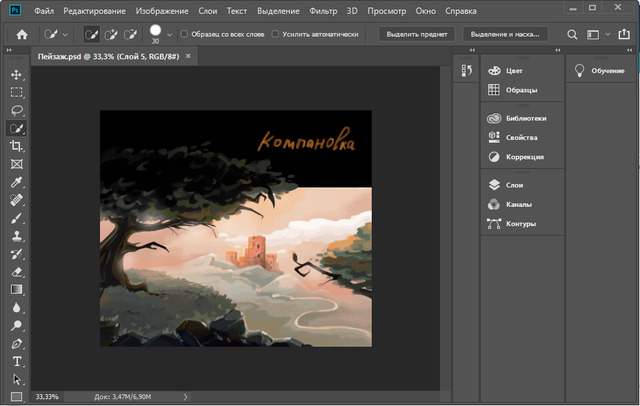This screenshot has width=640, height=406.
Task: Enable 'Образец со всех слоев' checkbox
Action: pyautogui.click(x=184, y=34)
